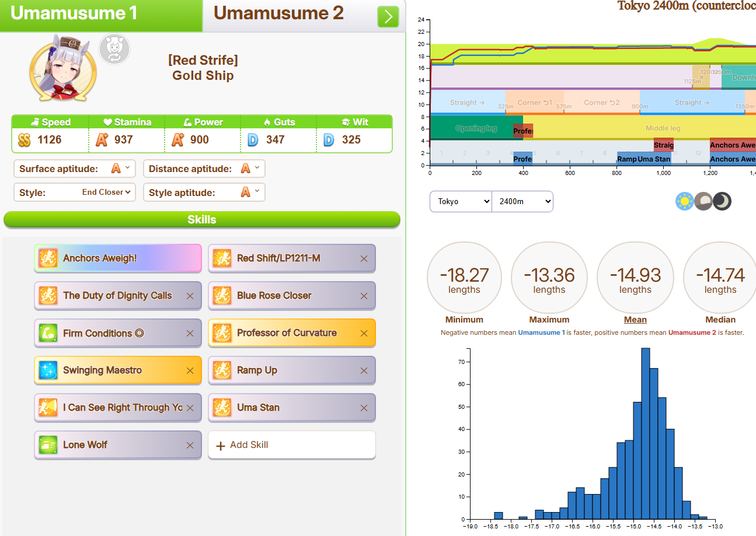Remove the Red Shift/LP1211-M skill
This screenshot has width=756, height=536.
[x=364, y=259]
